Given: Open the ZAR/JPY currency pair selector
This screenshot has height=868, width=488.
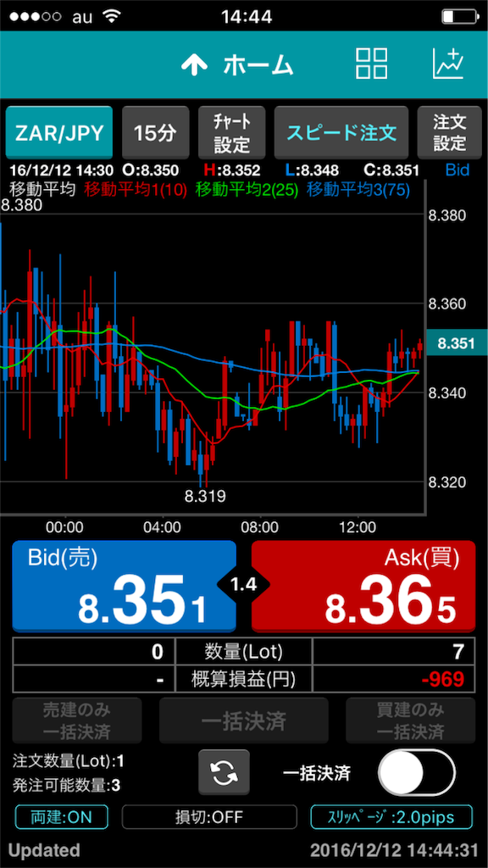Looking at the screenshot, I should pos(59,133).
